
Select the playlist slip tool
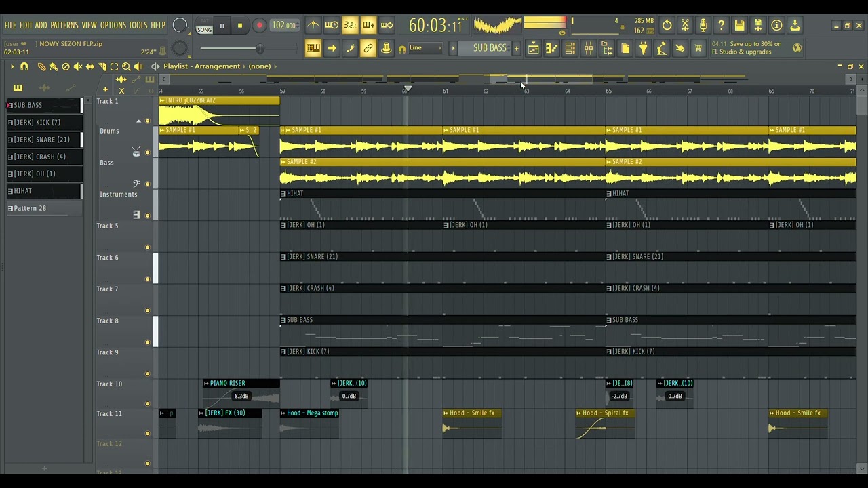(90, 66)
